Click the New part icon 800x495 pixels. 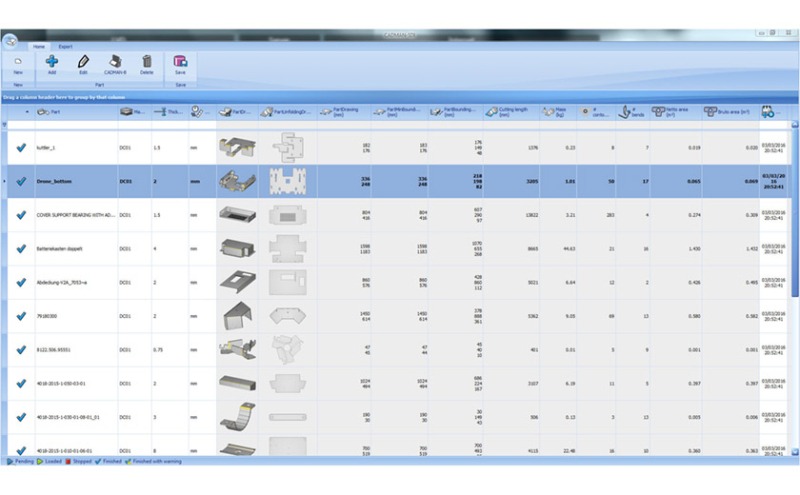(17, 64)
